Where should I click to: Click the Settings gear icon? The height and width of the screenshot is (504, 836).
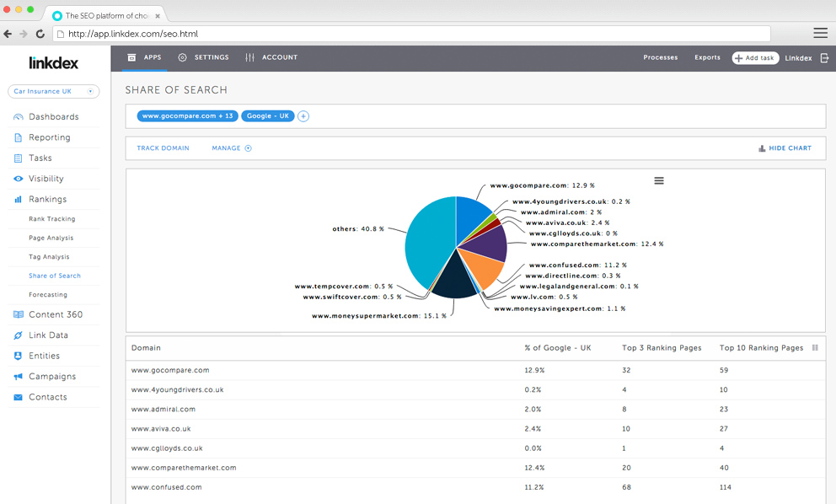(x=182, y=57)
